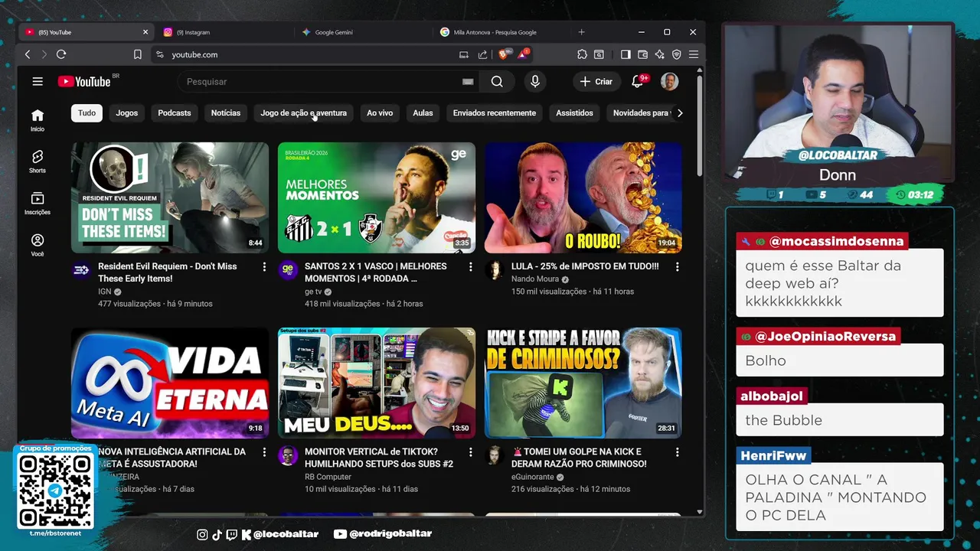Image resolution: width=980 pixels, height=551 pixels.
Task: Open options for the Resident Evil Requiem video
Action: [264, 266]
